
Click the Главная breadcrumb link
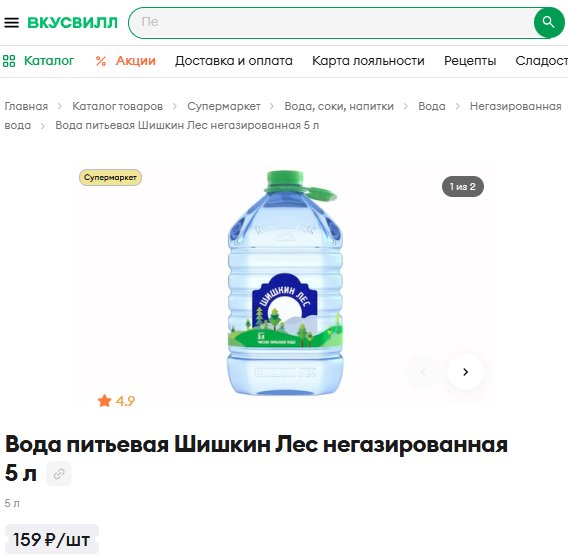(26, 106)
